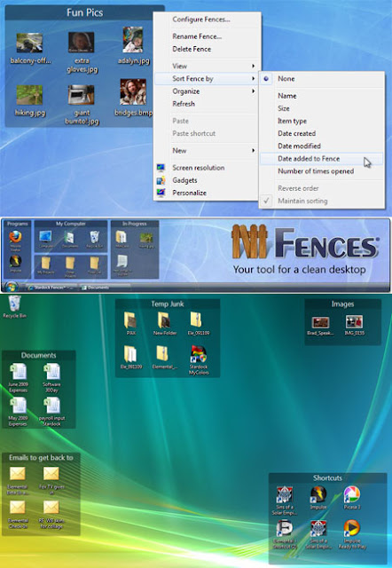Select Software 30Day spreadsheet icon

point(52,372)
